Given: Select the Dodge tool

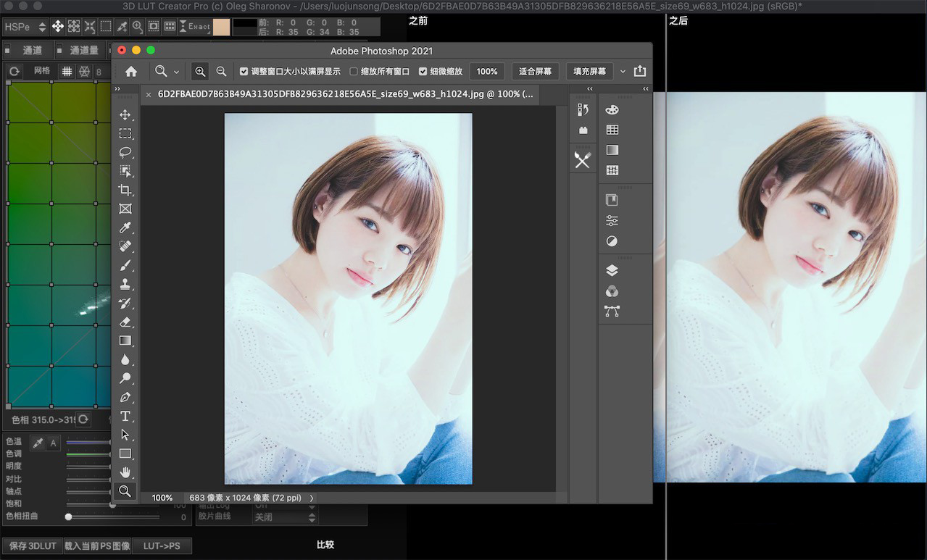Looking at the screenshot, I should click(125, 378).
